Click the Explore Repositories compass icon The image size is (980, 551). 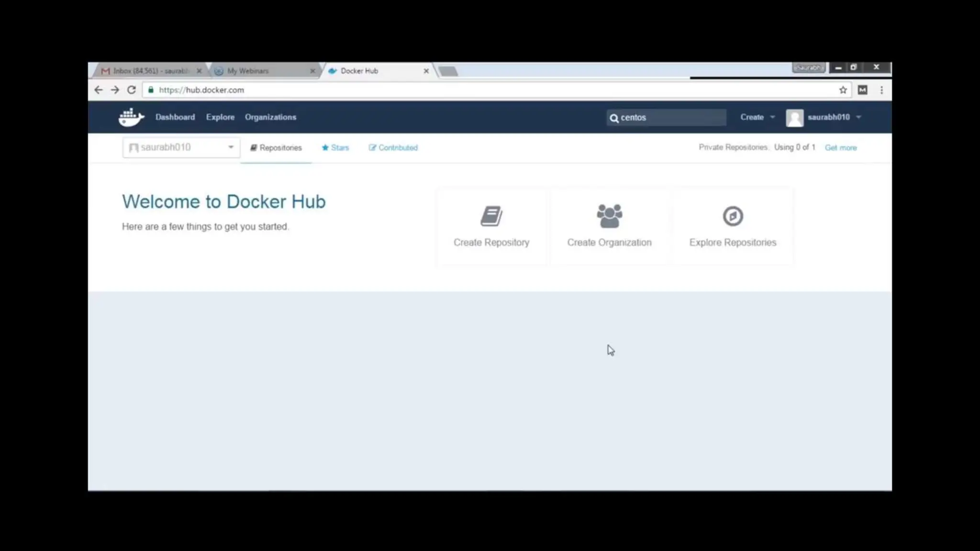point(733,216)
